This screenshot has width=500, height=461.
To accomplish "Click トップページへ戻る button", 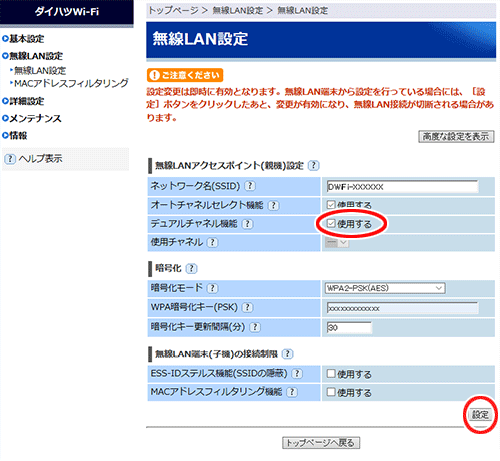I will point(321,443).
